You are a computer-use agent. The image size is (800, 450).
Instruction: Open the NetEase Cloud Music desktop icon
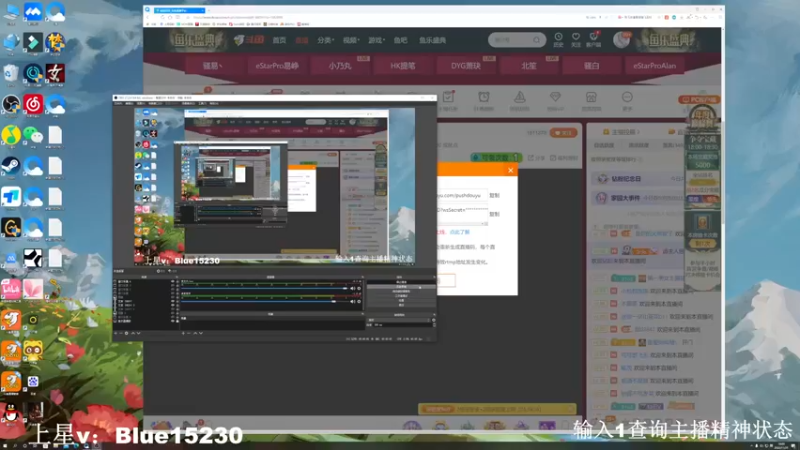(x=33, y=104)
